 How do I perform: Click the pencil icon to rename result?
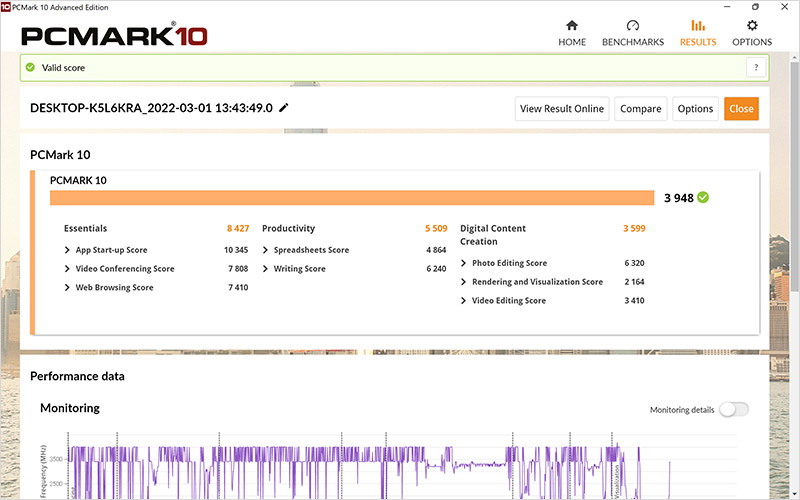coord(284,108)
